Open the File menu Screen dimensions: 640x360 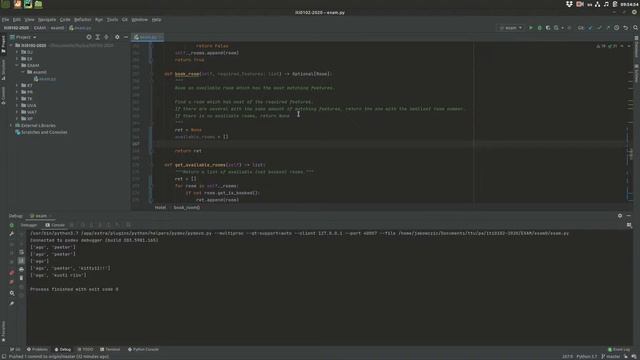point(5,20)
